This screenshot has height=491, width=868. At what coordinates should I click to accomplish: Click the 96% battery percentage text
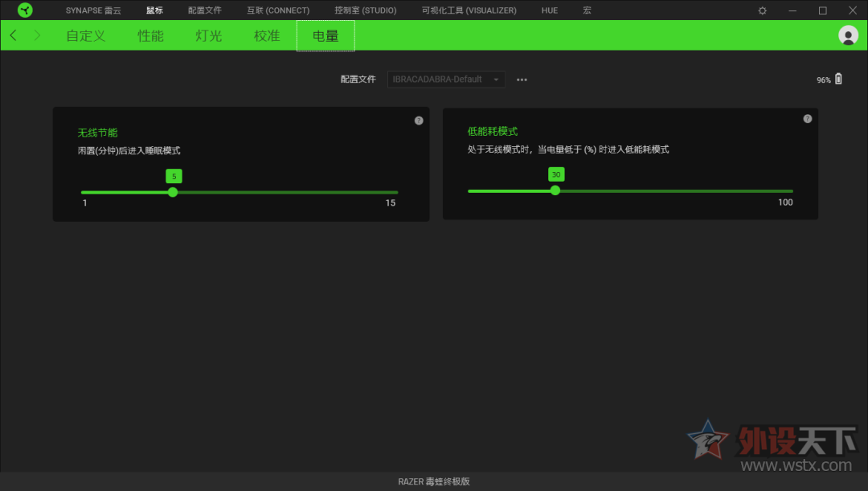pyautogui.click(x=824, y=80)
